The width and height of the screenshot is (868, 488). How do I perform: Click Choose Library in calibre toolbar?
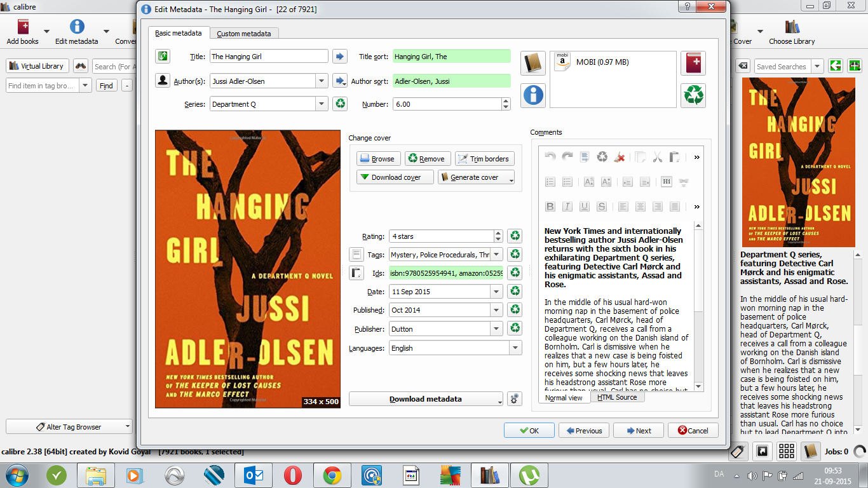click(x=792, y=31)
